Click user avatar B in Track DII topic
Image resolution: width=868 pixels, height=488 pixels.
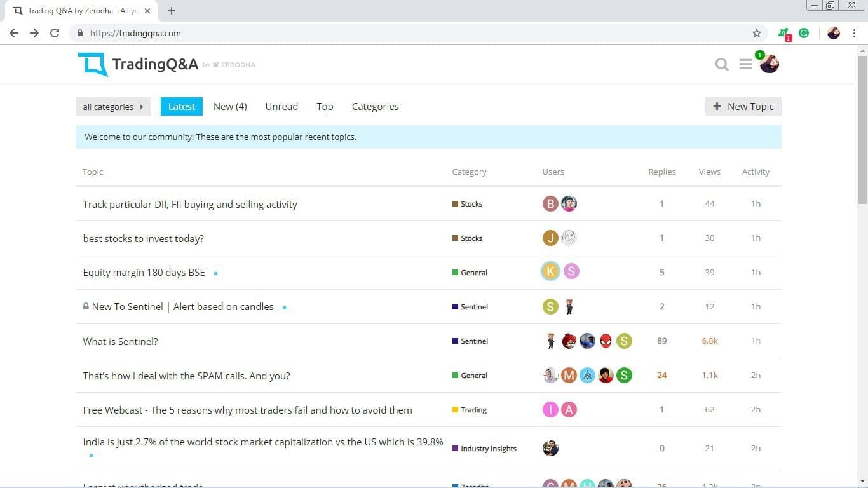pyautogui.click(x=550, y=203)
